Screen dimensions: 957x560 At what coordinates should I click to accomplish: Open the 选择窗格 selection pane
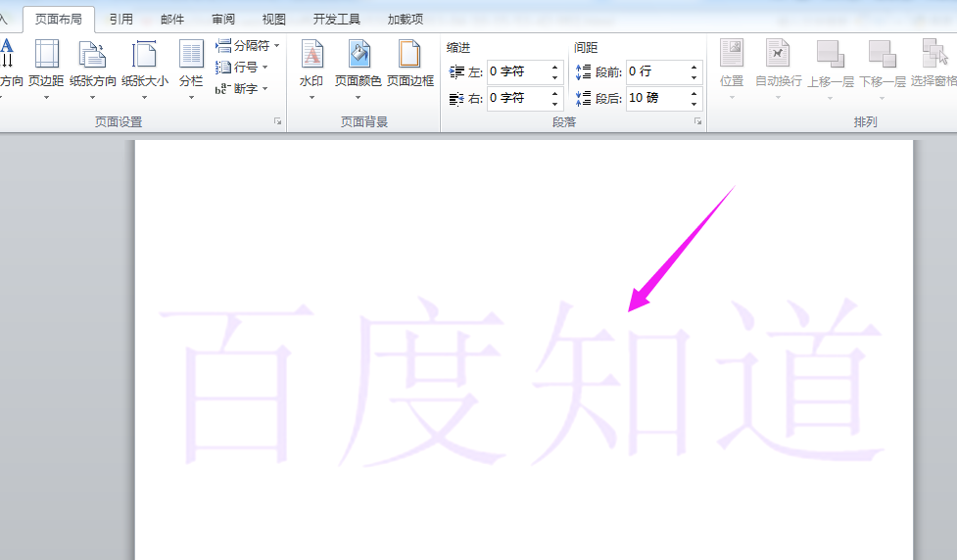[933, 65]
